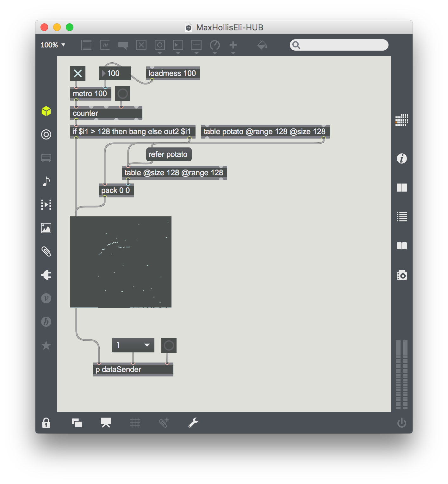Click the refer potato message box
The image size is (448, 484).
(169, 154)
